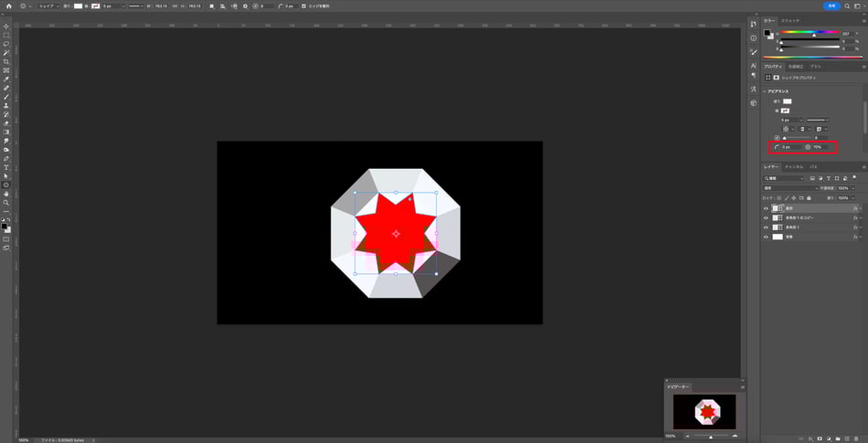Switch to the Brushes tab
Screen dimensions: 868x443
[x=815, y=67]
